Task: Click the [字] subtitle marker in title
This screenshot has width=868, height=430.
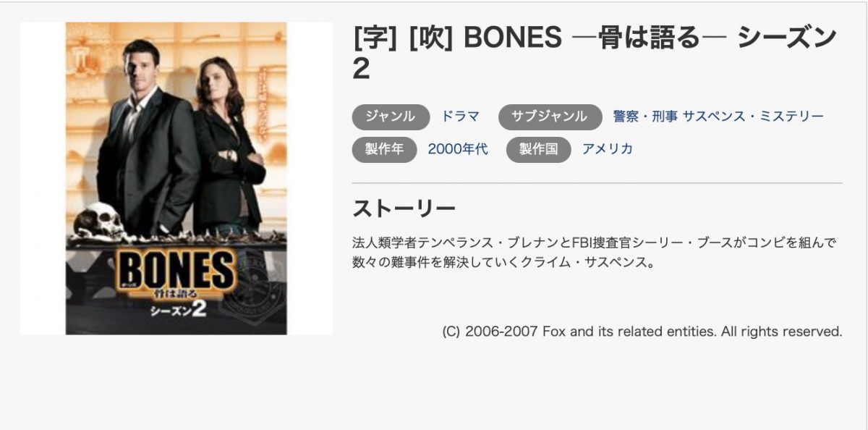Action: (x=375, y=38)
